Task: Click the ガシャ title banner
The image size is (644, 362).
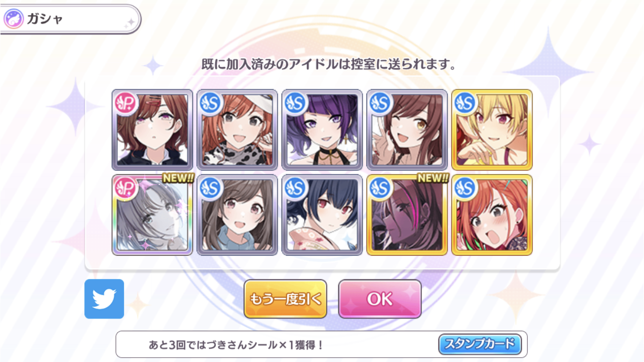Action: (x=70, y=19)
